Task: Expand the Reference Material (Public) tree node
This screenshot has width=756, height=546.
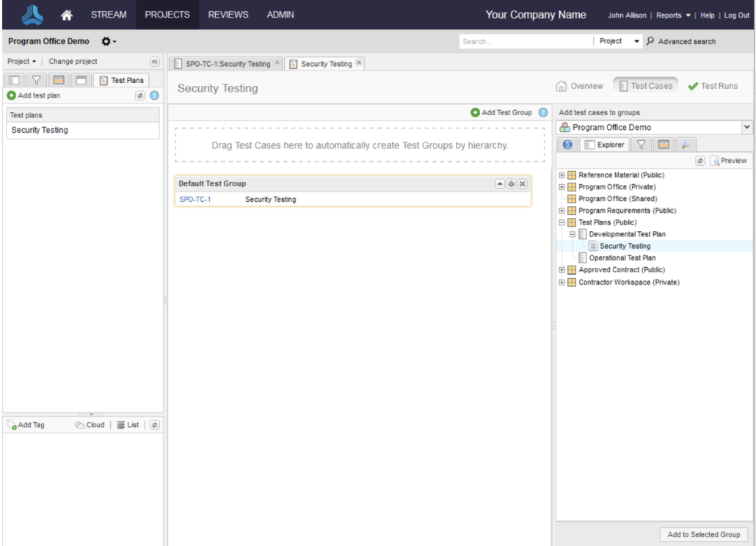Action: coord(561,175)
